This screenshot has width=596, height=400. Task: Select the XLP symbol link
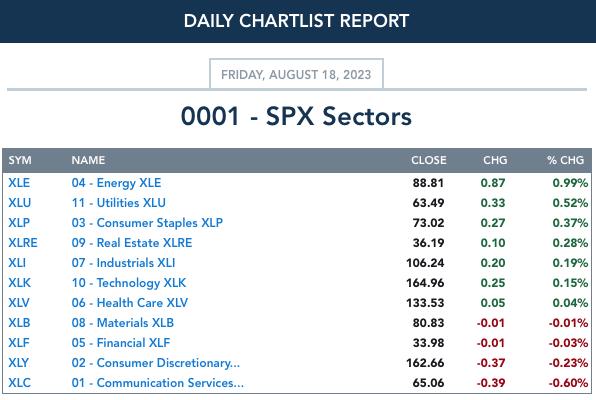coord(19,222)
